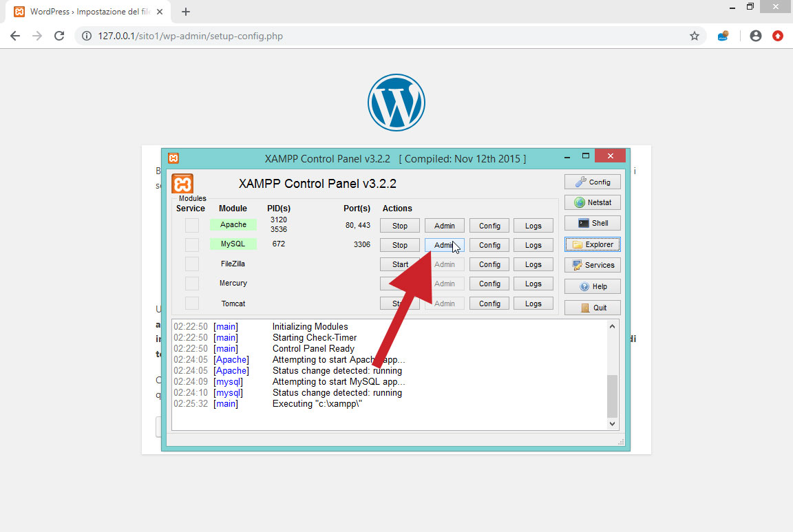The height and width of the screenshot is (532, 793).
Task: Toggle the FileZilla service checkbox
Action: (x=191, y=264)
